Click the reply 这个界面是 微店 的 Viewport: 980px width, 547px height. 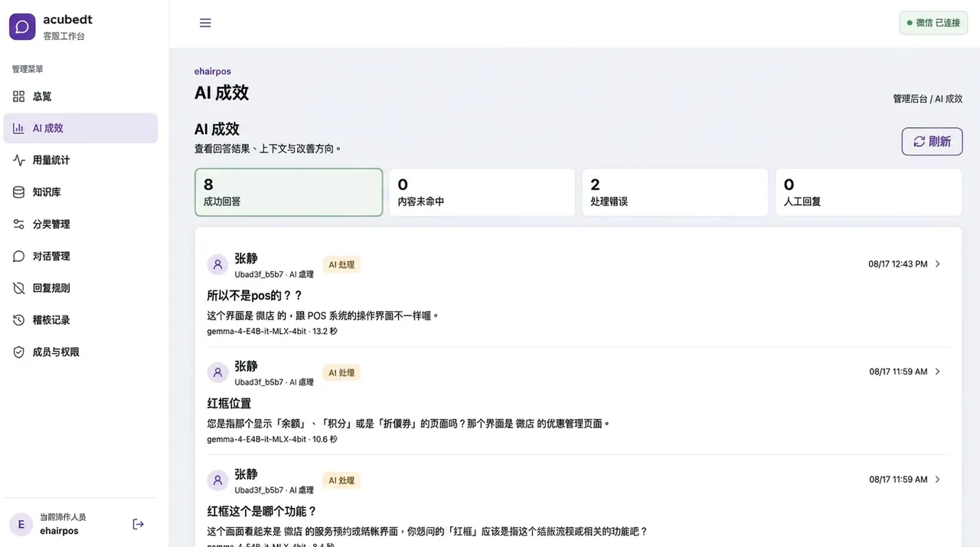(323, 316)
